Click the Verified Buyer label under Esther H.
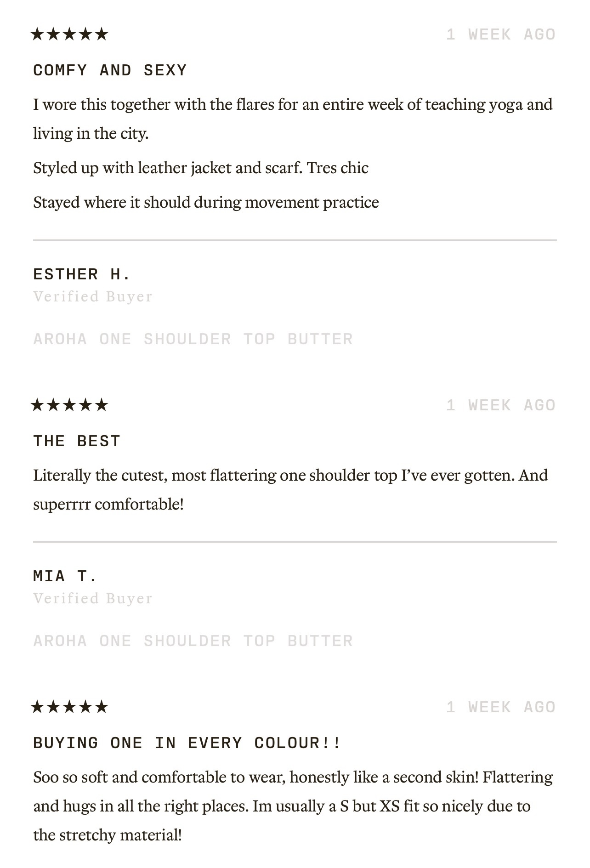 pyautogui.click(x=93, y=296)
